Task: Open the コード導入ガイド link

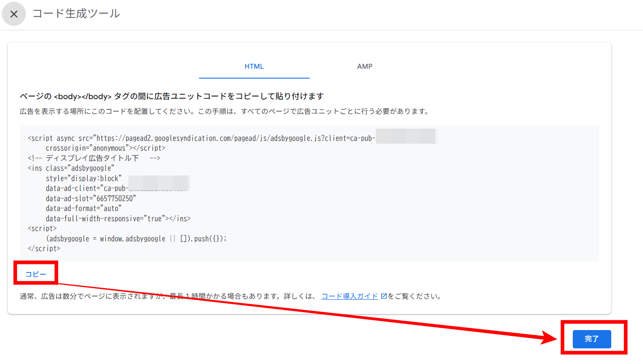Action: pos(350,296)
